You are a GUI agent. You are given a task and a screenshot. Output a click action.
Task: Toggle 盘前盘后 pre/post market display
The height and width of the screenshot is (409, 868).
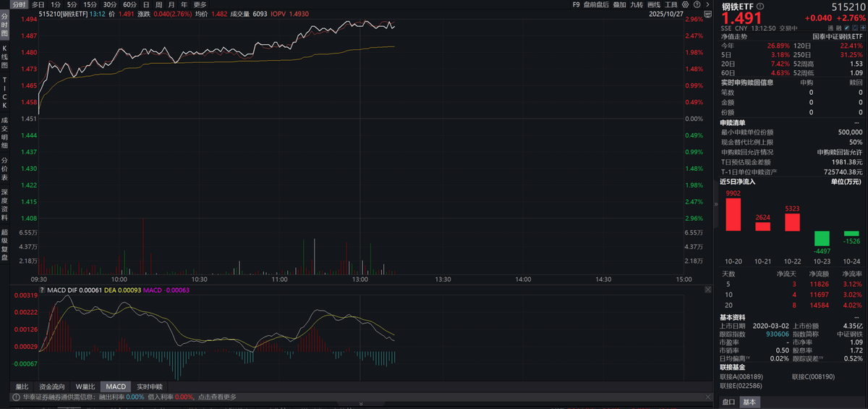(596, 4)
